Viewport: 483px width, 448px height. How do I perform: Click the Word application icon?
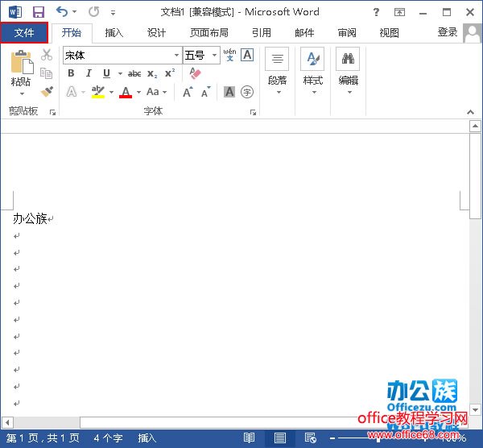(15, 12)
